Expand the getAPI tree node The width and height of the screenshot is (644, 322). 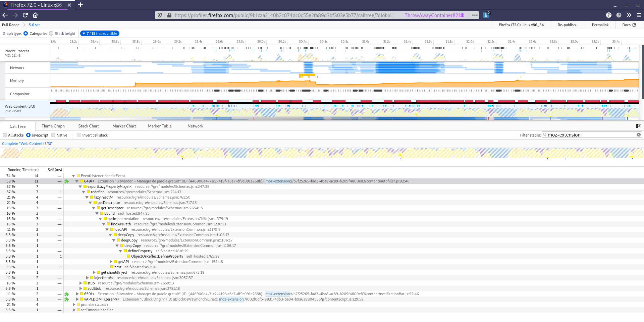tap(111, 262)
